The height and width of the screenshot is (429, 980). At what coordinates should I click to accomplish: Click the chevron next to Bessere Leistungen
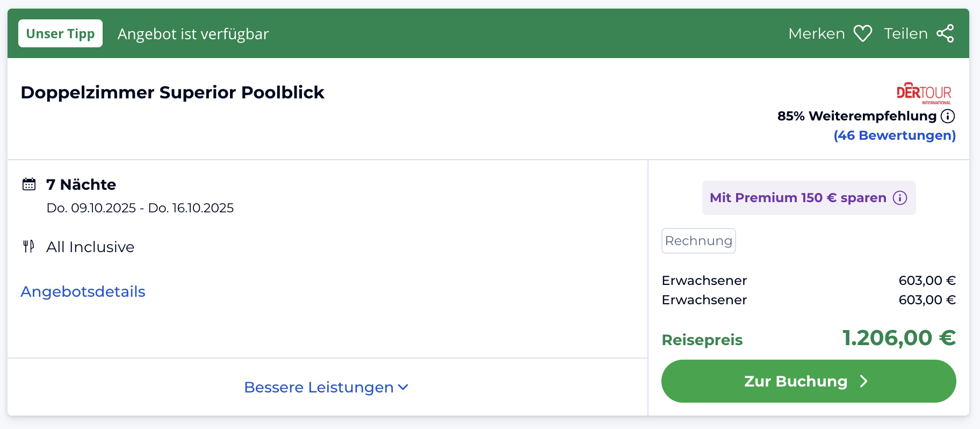click(403, 387)
